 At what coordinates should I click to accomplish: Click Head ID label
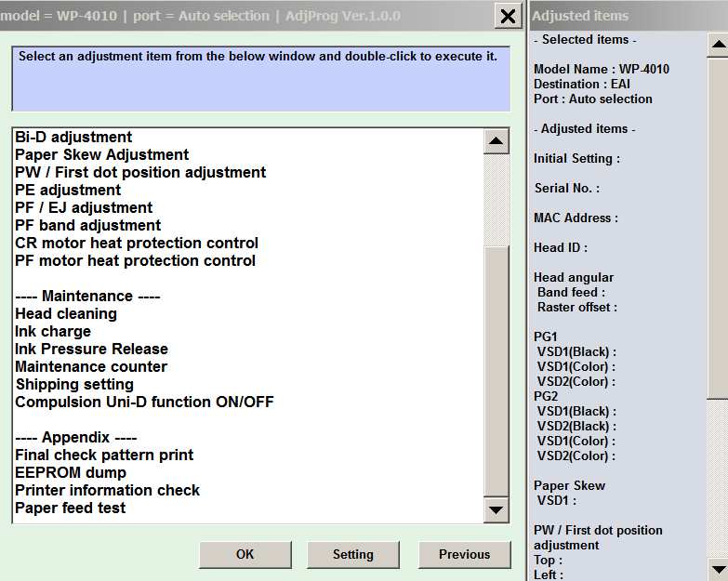(x=561, y=248)
